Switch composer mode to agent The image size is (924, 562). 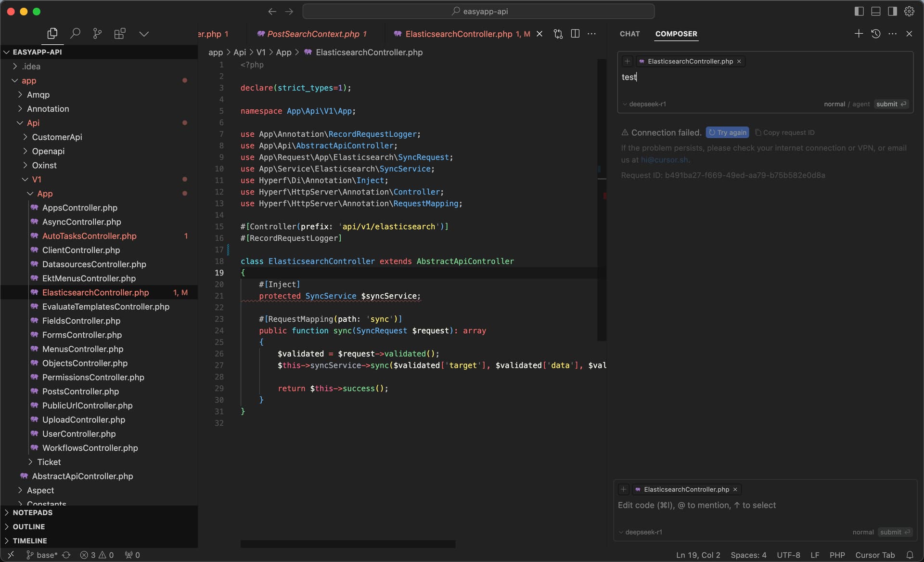pos(861,104)
